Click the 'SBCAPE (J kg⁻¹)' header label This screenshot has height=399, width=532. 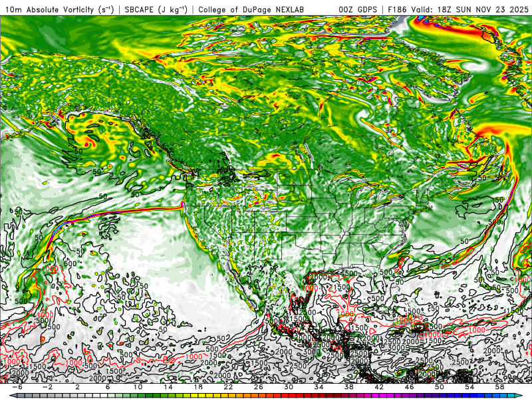tap(156, 9)
